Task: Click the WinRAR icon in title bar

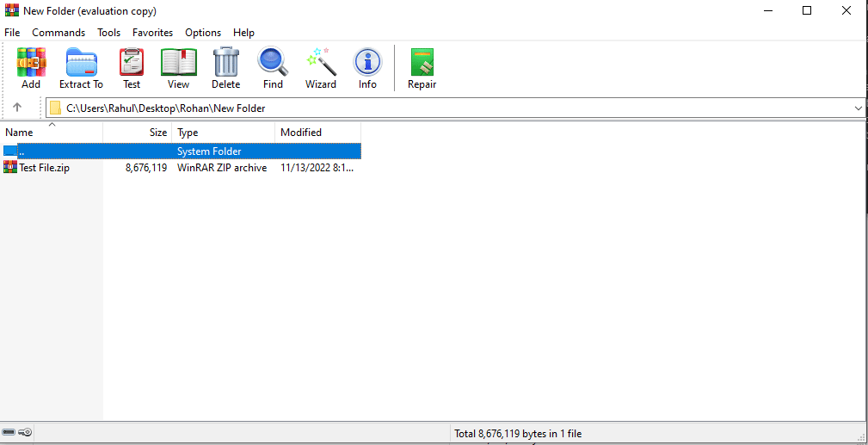Action: tap(11, 10)
